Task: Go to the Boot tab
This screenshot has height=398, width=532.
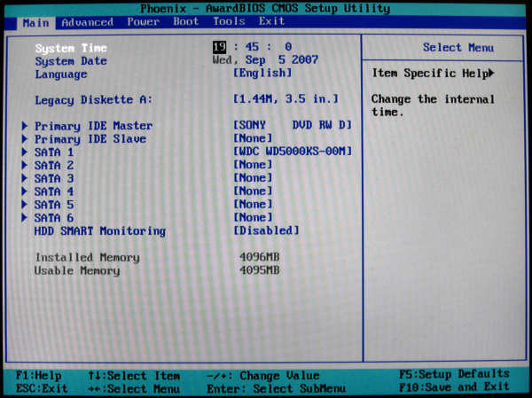Action: point(186,21)
